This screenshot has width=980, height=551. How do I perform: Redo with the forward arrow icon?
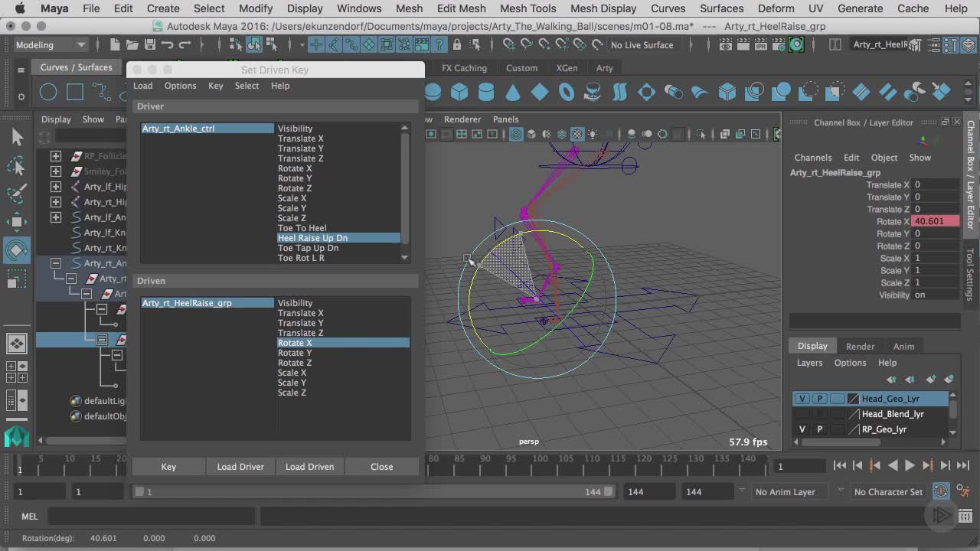point(185,44)
